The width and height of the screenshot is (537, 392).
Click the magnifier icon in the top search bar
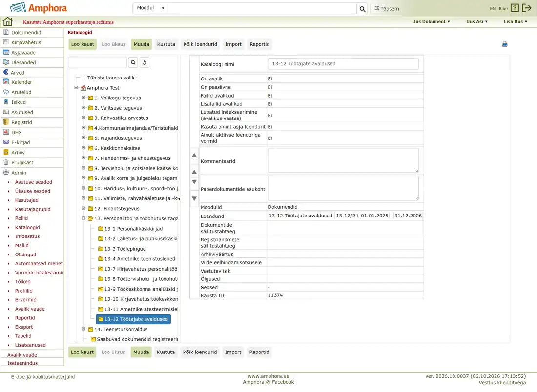tap(362, 9)
